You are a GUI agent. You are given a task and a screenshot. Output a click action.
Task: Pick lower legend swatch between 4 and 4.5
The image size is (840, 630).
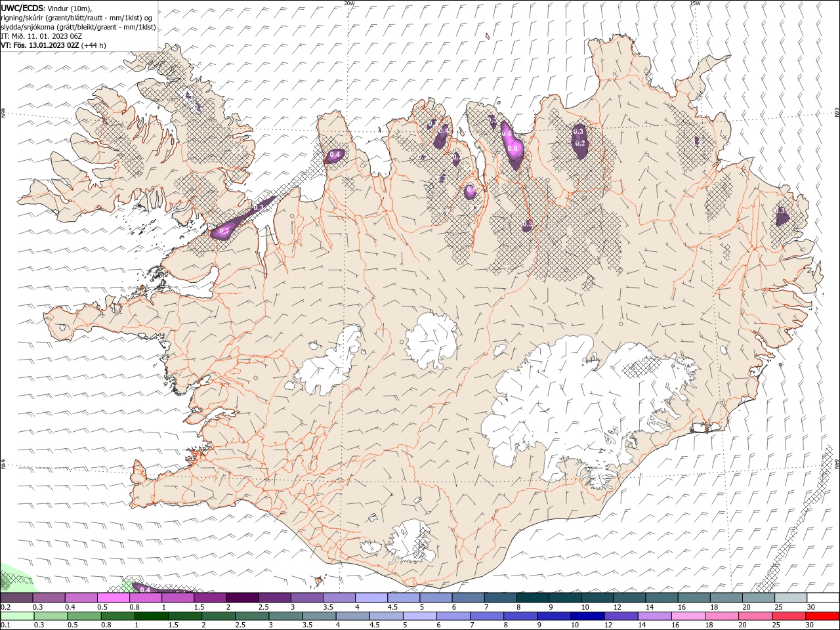tap(352, 616)
